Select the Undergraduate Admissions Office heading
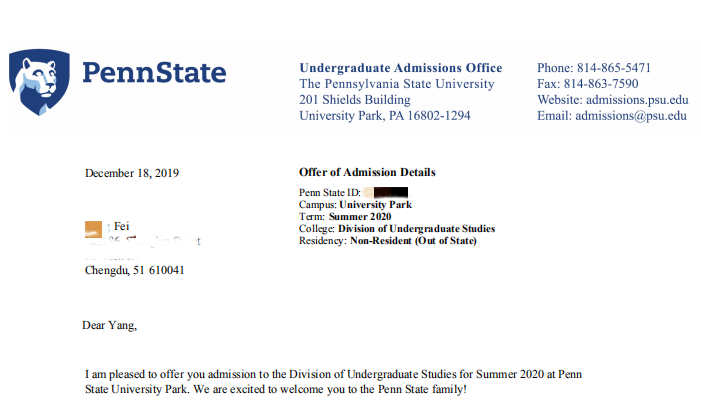Image resolution: width=701 pixels, height=406 pixels. (400, 68)
